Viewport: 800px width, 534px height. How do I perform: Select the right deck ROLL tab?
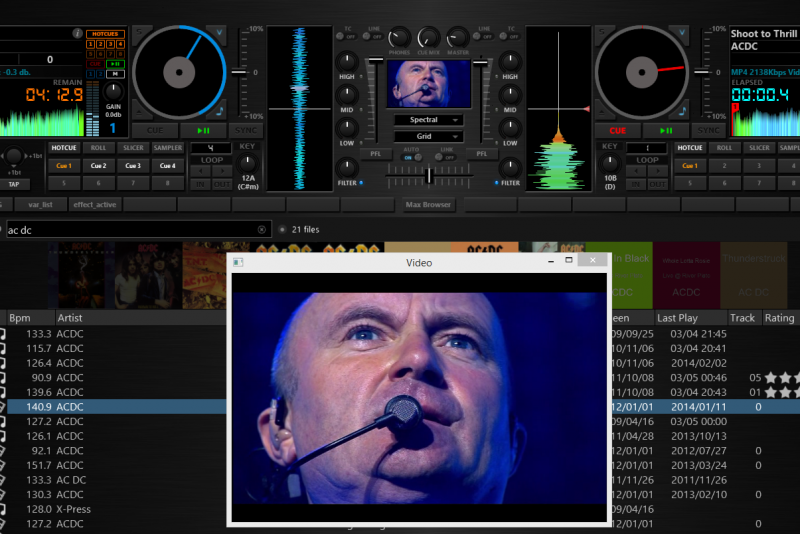pyautogui.click(x=724, y=148)
